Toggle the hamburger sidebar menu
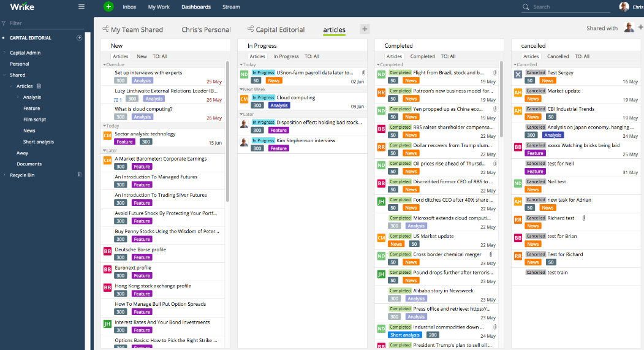This screenshot has height=350, width=644. (81, 7)
